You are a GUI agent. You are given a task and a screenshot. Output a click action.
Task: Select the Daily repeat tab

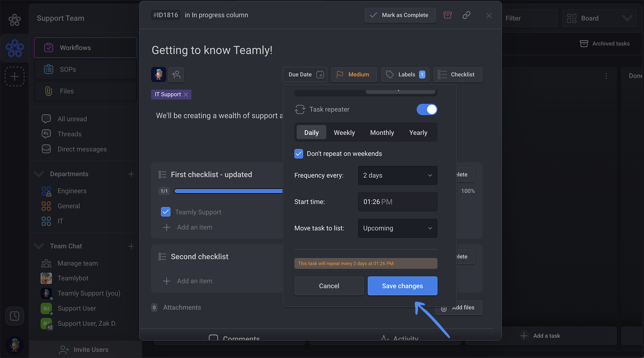tap(311, 132)
